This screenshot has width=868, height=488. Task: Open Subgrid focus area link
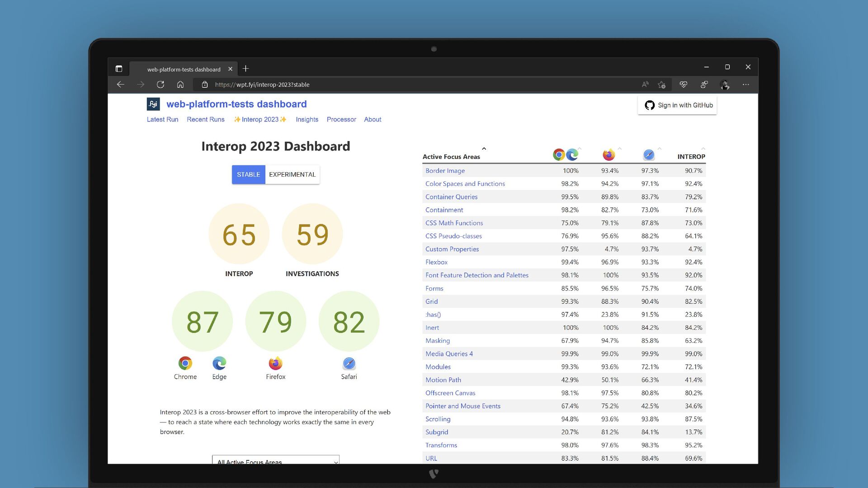(x=437, y=432)
